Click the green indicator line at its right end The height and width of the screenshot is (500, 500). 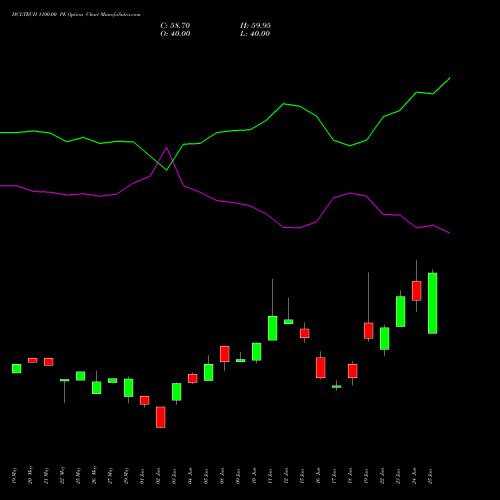(x=450, y=78)
